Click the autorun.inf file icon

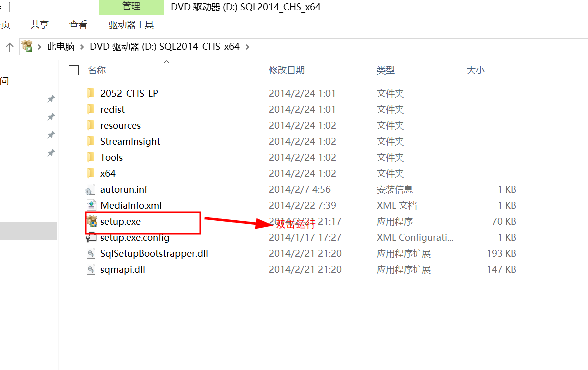[x=91, y=189]
